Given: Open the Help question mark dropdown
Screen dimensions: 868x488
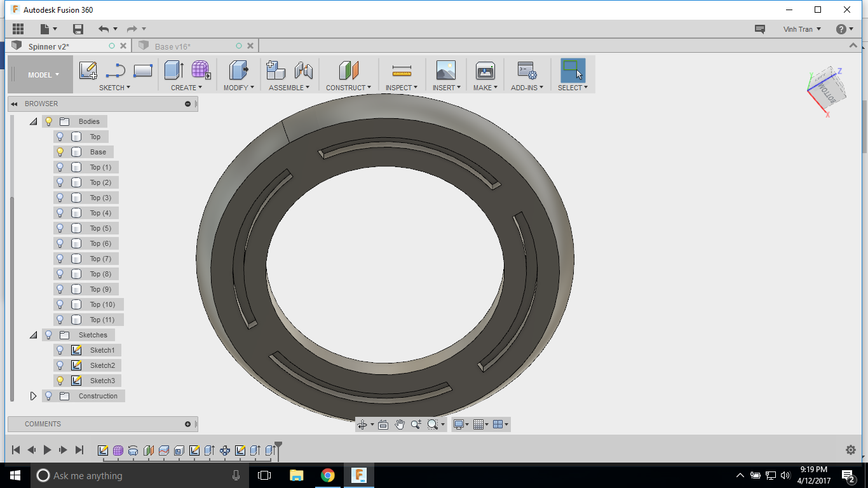Looking at the screenshot, I should tap(845, 29).
